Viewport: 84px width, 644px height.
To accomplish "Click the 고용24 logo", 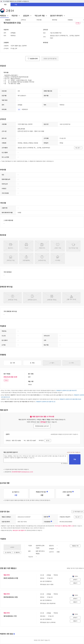I will tap(7, 11).
